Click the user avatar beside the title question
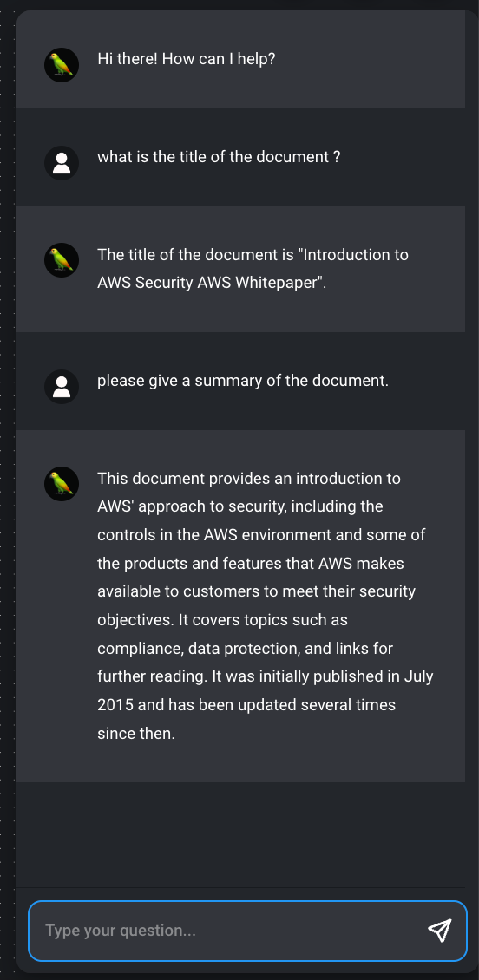This screenshot has height=980, width=479. click(x=62, y=163)
